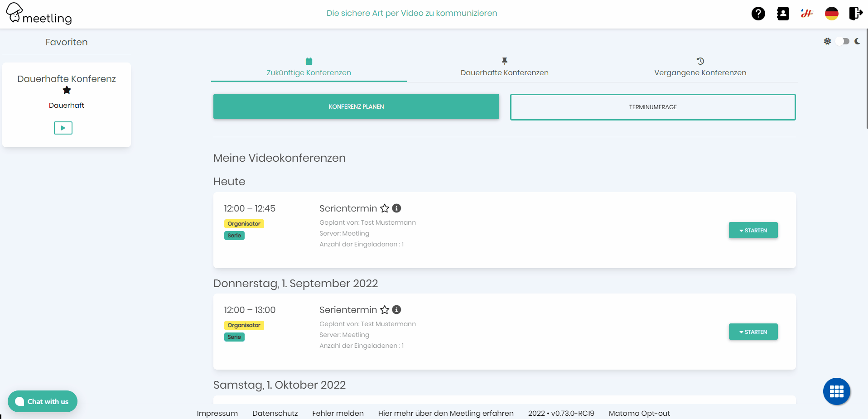The image size is (868, 419).
Task: Click the red H logo icon
Action: pos(807,14)
